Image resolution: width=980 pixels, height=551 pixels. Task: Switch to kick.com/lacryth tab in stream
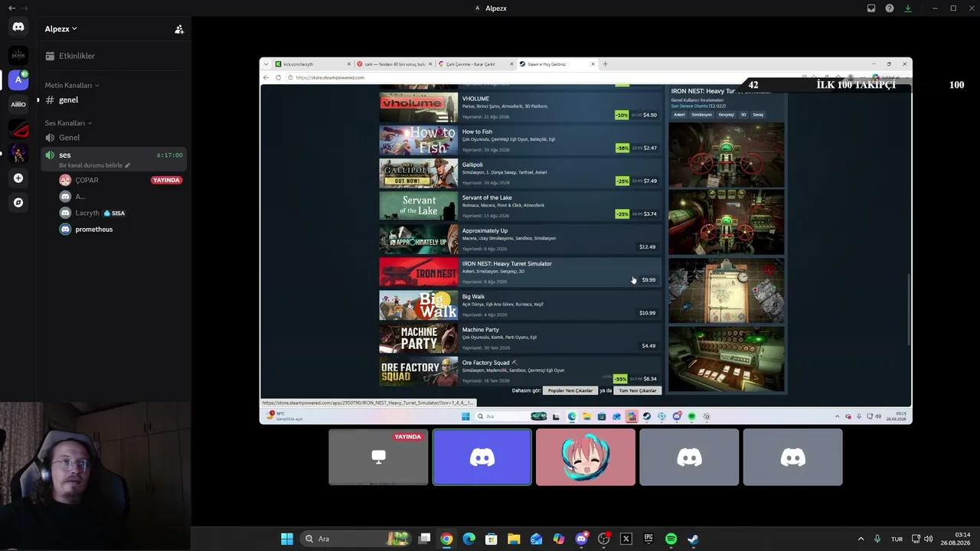click(314, 64)
